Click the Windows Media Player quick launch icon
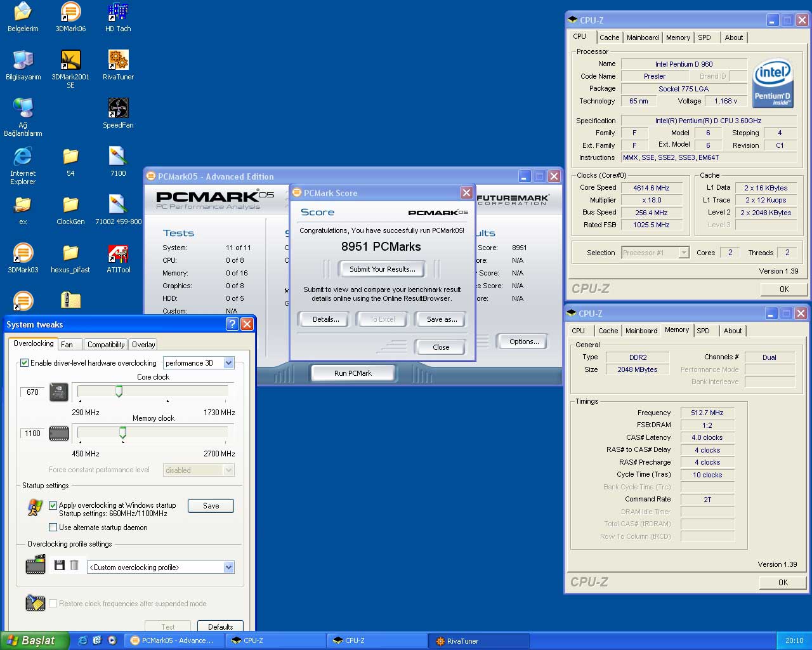 pos(112,640)
